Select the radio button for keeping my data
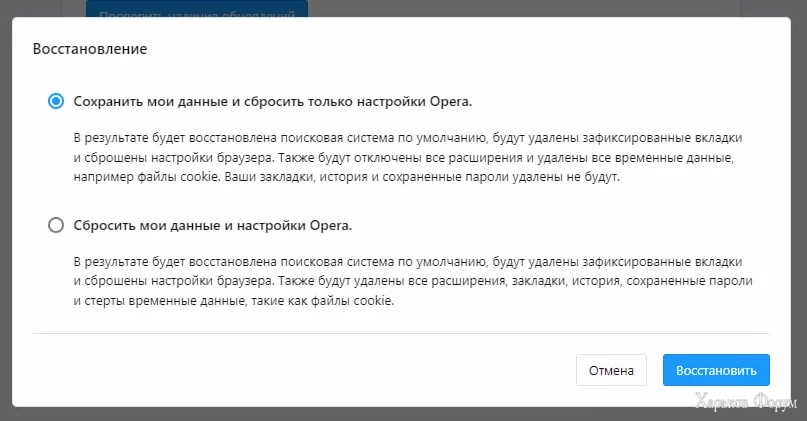807x421 pixels. [56, 101]
